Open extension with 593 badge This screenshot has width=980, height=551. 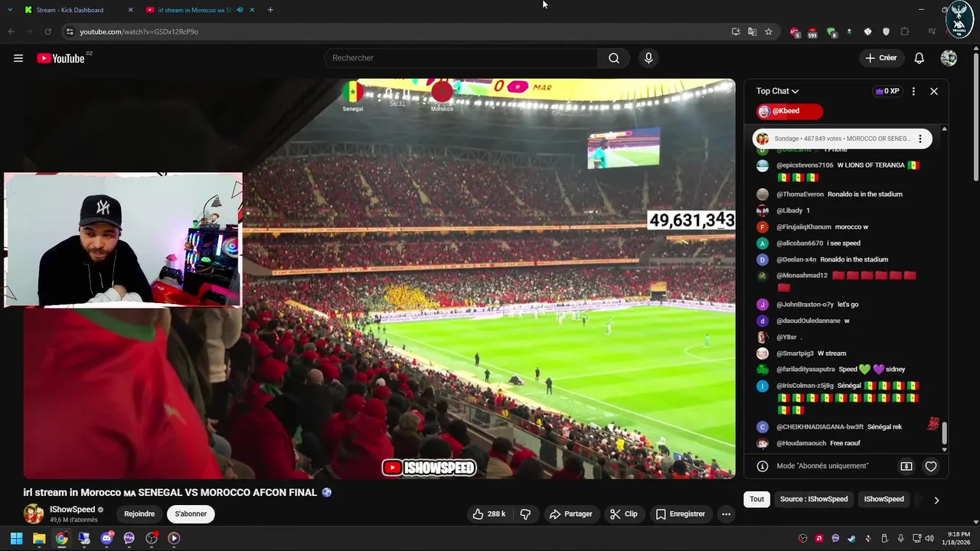[812, 32]
